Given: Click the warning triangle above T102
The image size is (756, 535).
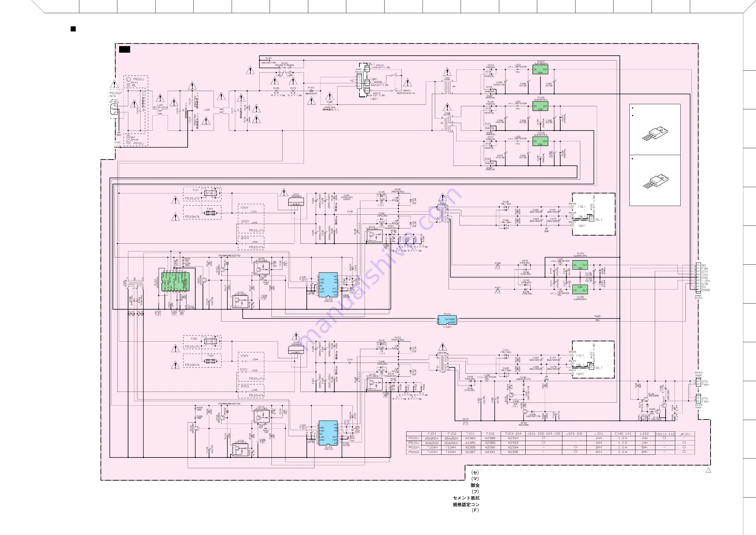Looking at the screenshot, I should [447, 107].
